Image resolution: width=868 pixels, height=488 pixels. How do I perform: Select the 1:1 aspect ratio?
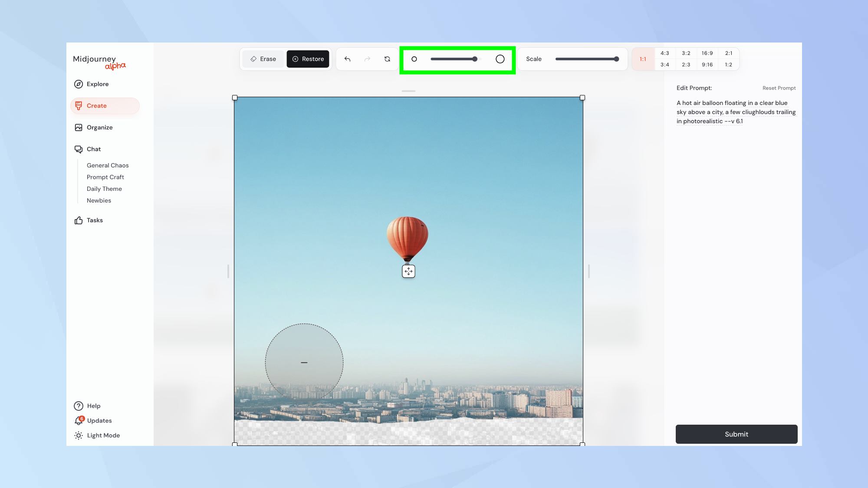tap(643, 59)
